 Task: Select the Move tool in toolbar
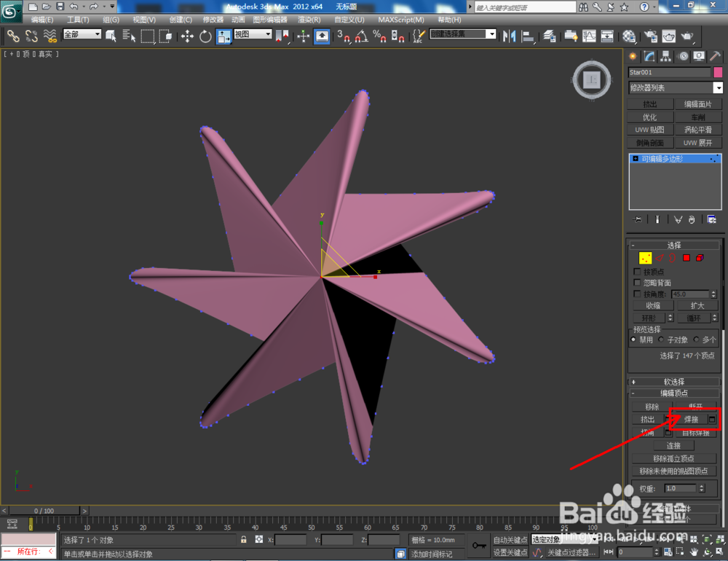(x=188, y=36)
